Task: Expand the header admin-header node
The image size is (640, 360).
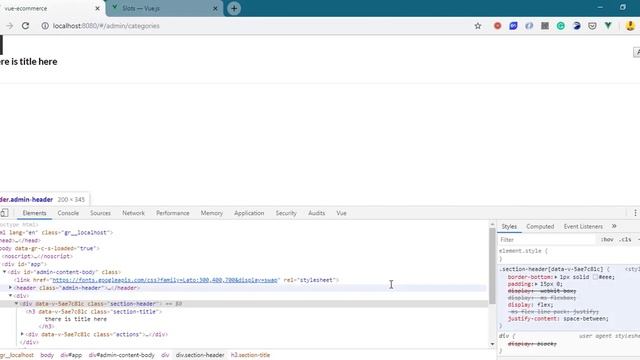Action: point(11,288)
